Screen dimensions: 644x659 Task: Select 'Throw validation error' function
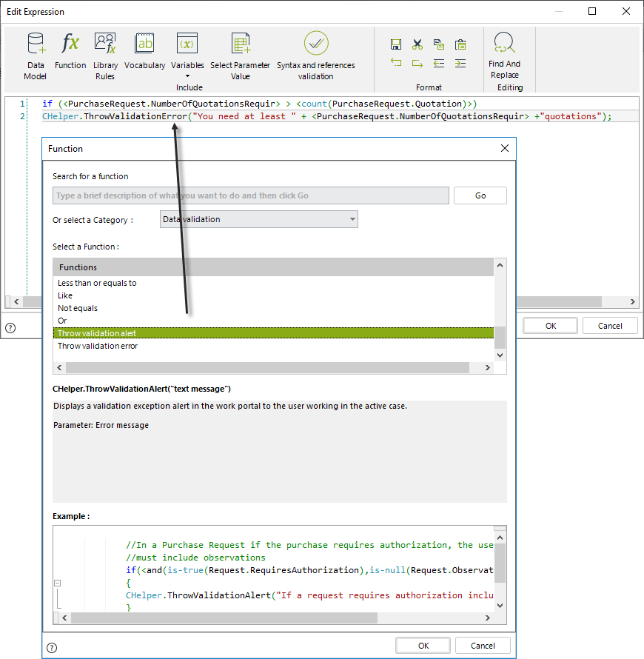click(x=273, y=346)
